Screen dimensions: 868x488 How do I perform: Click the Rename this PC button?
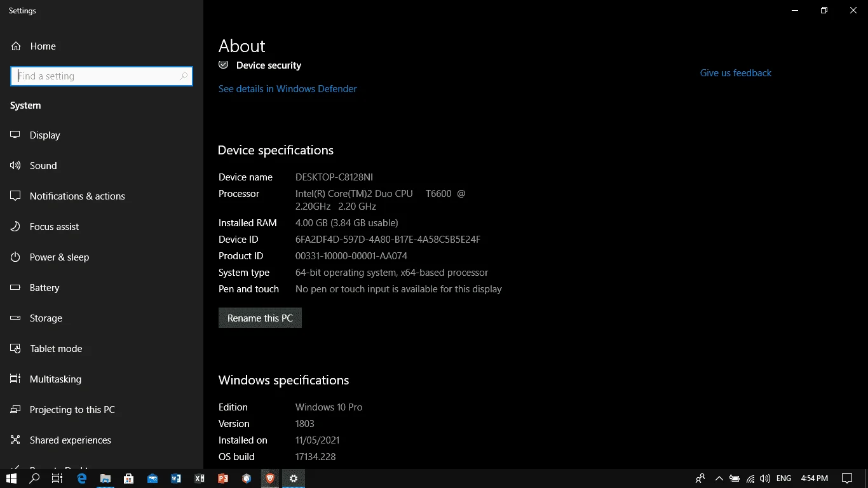260,318
